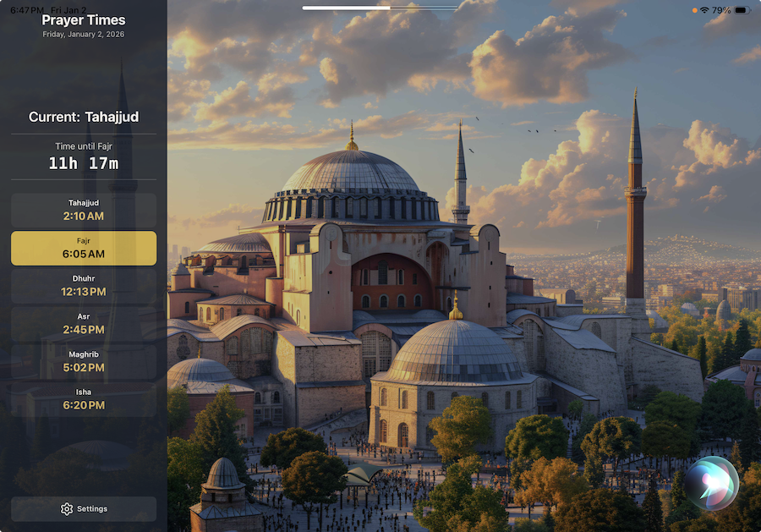
Task: Select the highlighted Fajr prayer entry
Action: point(82,246)
